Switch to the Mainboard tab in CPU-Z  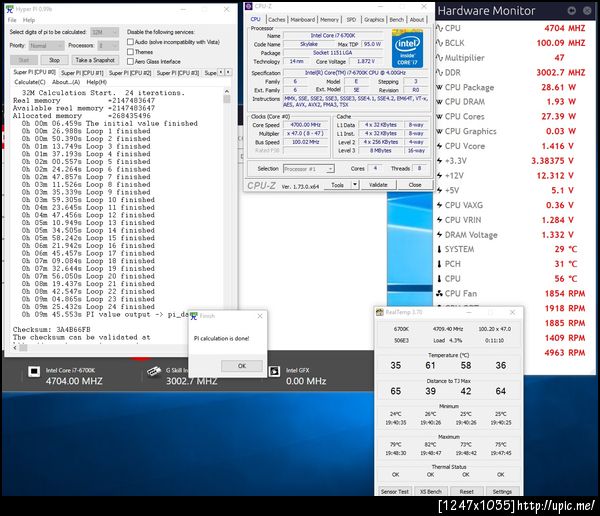[x=303, y=20]
